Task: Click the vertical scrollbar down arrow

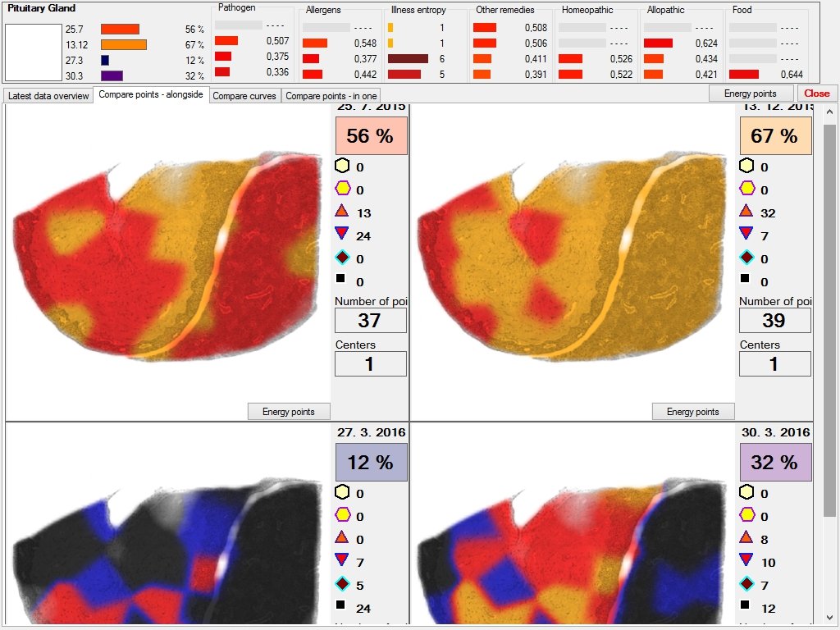Action: 830,617
